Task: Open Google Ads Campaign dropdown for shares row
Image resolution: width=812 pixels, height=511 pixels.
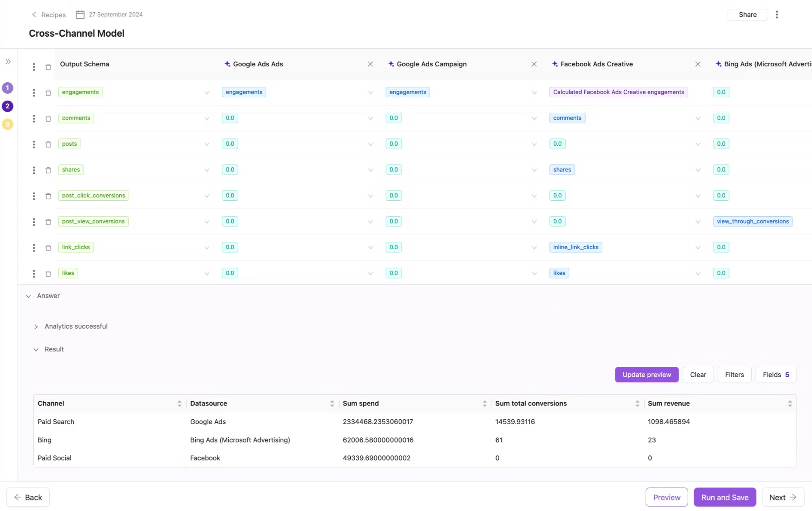Action: point(534,170)
